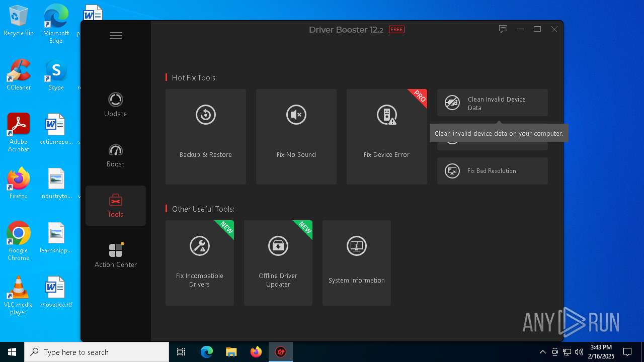Select the learnshipp image file on desktop
Image resolution: width=644 pixels, height=362 pixels.
pyautogui.click(x=56, y=238)
